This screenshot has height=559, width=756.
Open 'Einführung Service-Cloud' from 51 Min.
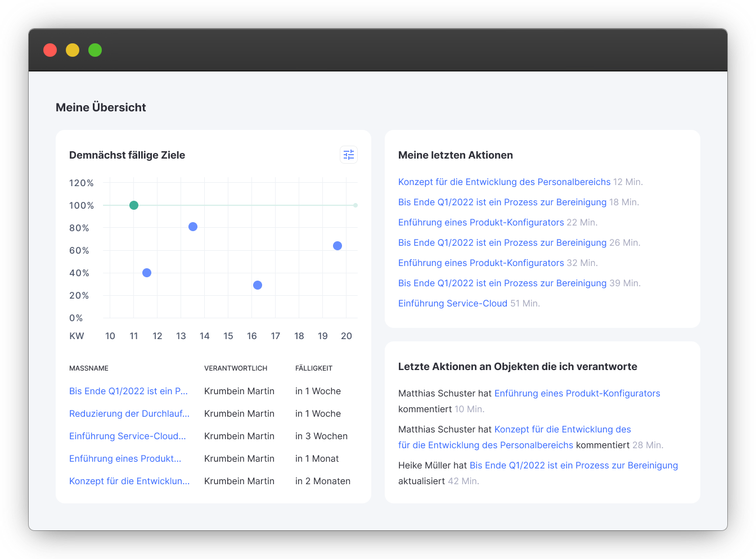click(453, 303)
